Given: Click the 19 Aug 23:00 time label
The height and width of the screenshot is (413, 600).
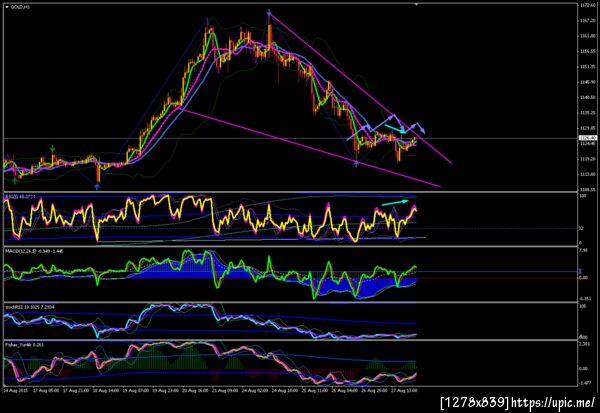Looking at the screenshot, I should pyautogui.click(x=166, y=391).
